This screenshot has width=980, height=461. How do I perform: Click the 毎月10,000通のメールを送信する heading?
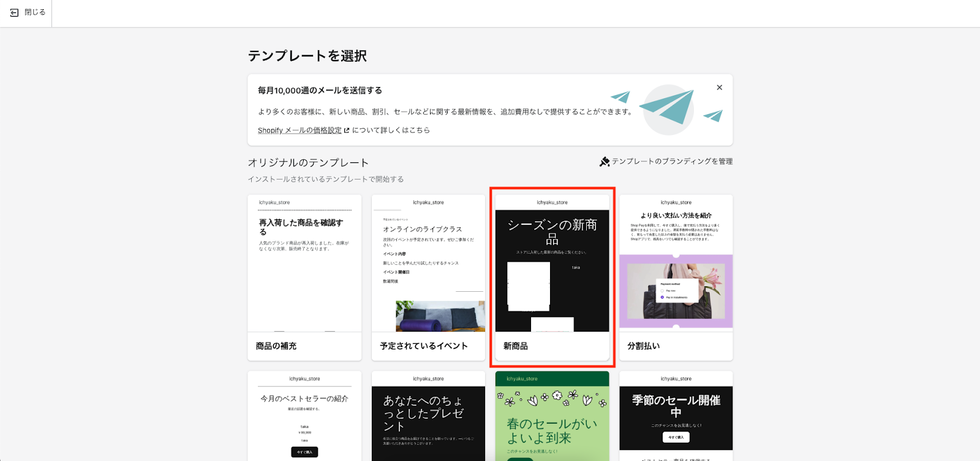[x=320, y=91]
